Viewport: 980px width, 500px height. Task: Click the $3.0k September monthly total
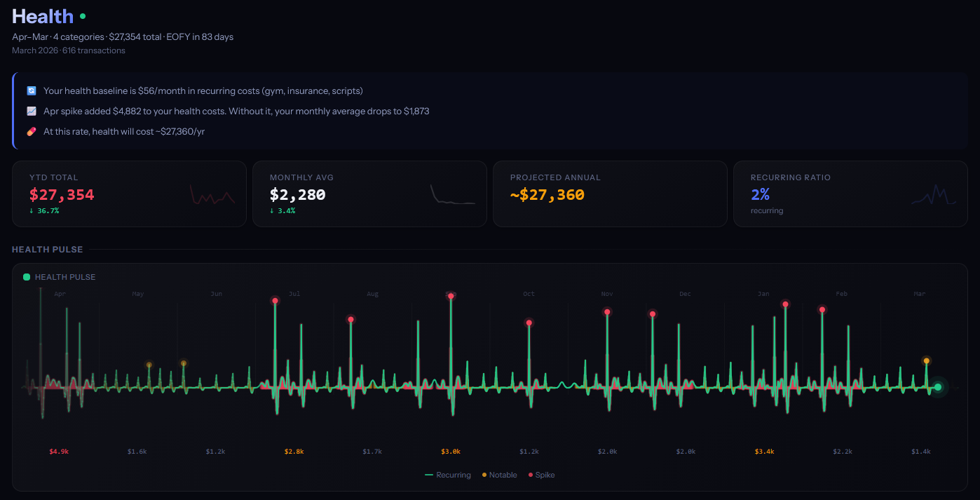pyautogui.click(x=451, y=452)
